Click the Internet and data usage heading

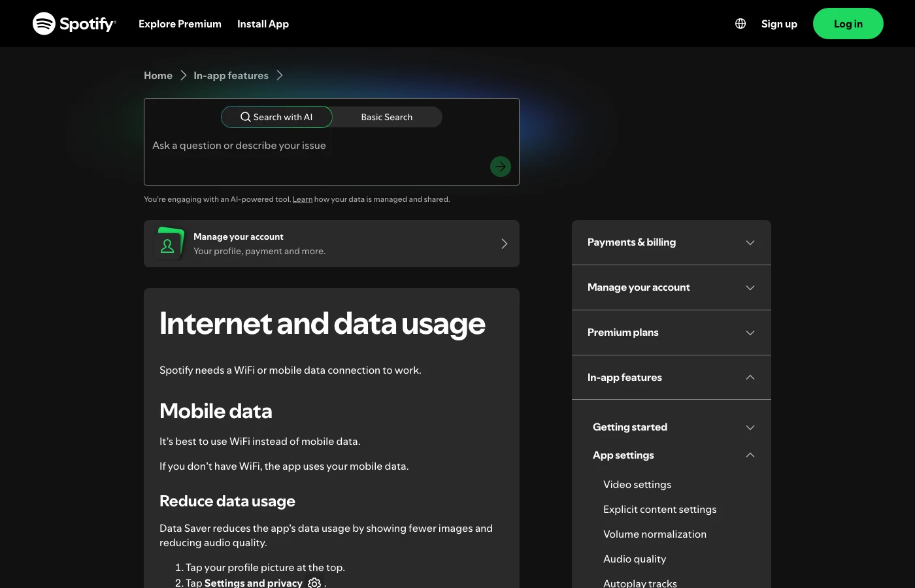click(322, 324)
